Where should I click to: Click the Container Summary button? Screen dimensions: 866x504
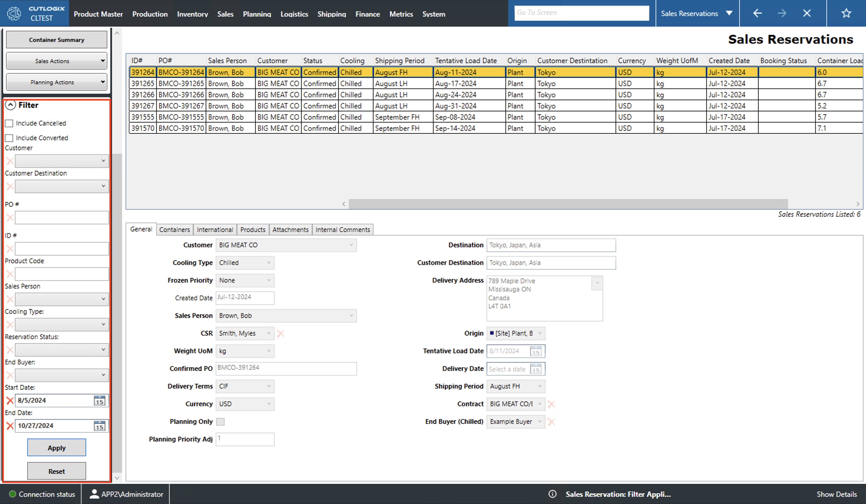pyautogui.click(x=56, y=40)
